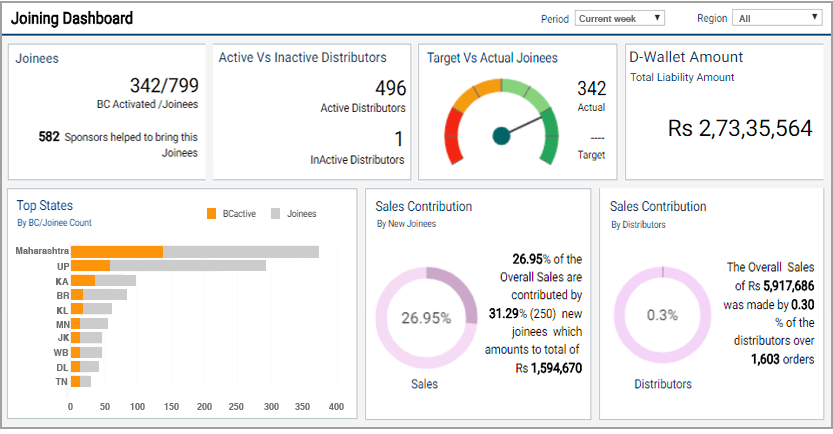
Task: Click the Top States heading
Action: 45,206
